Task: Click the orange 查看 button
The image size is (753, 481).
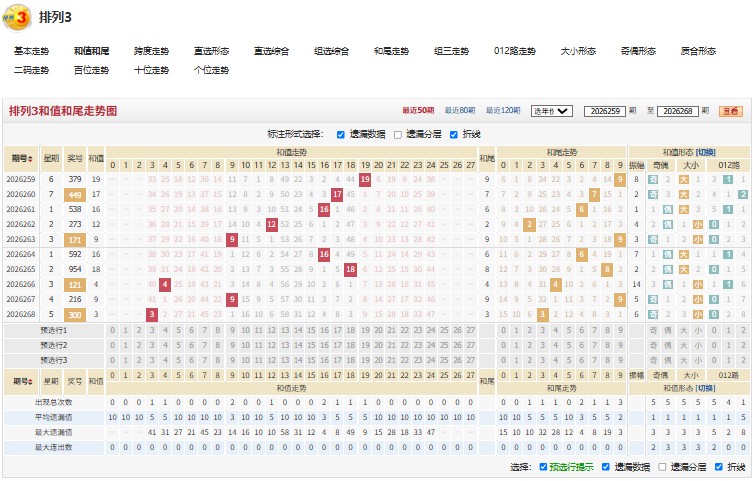Action: pyautogui.click(x=731, y=111)
